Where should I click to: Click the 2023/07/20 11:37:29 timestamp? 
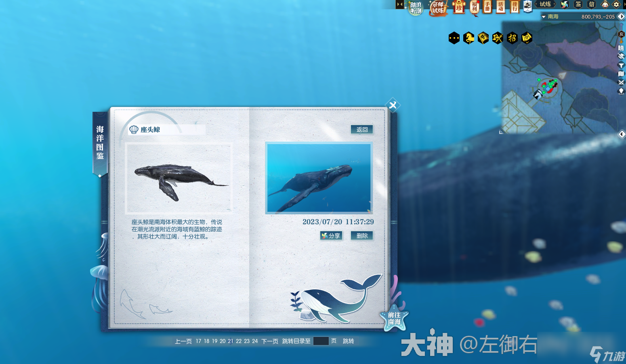tap(338, 222)
